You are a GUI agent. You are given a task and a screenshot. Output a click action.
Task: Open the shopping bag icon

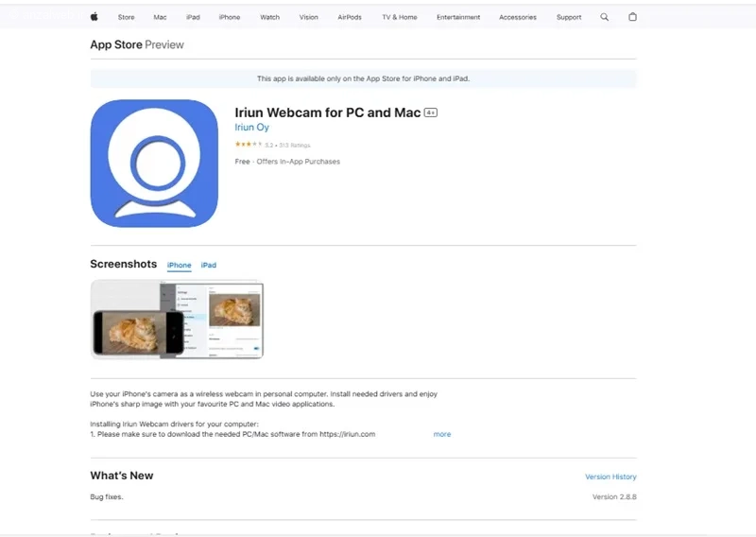632,17
